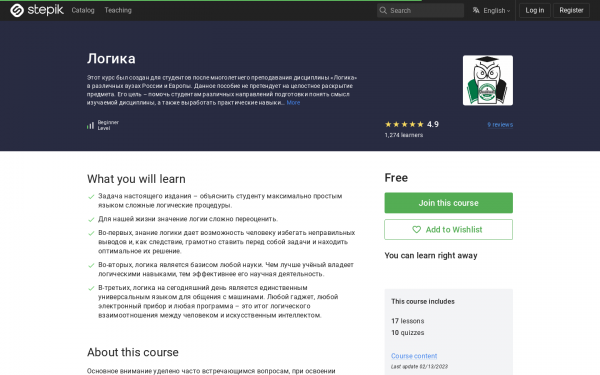Open the English language dropdown

[x=496, y=11]
